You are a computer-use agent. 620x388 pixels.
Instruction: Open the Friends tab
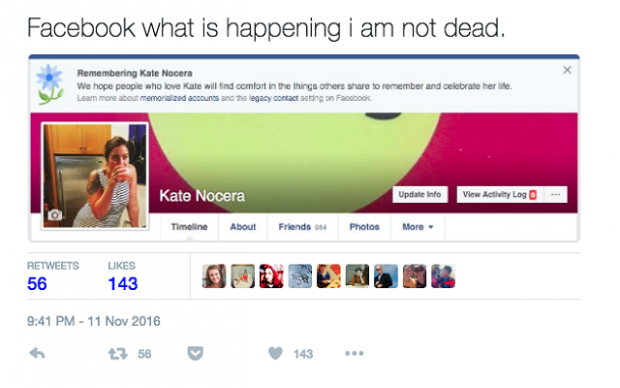302,227
